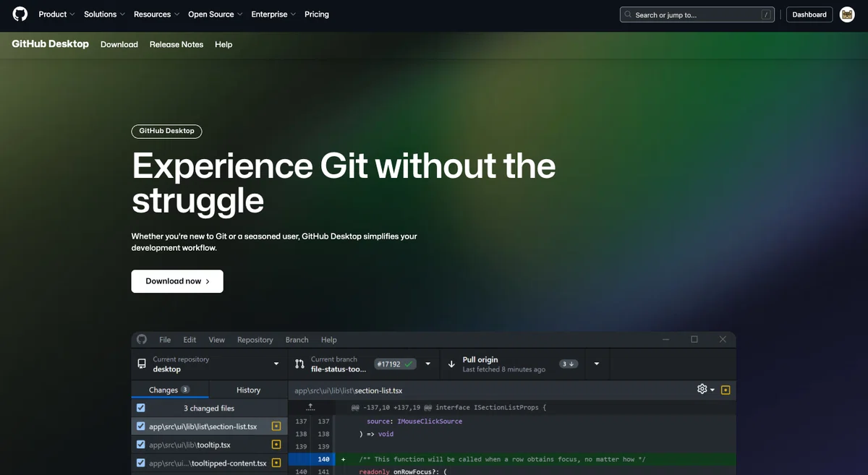Click the diff hunk header '@@ -137,10 +137,19 @@'
Viewport: 868px width, 475px height.
click(448, 407)
